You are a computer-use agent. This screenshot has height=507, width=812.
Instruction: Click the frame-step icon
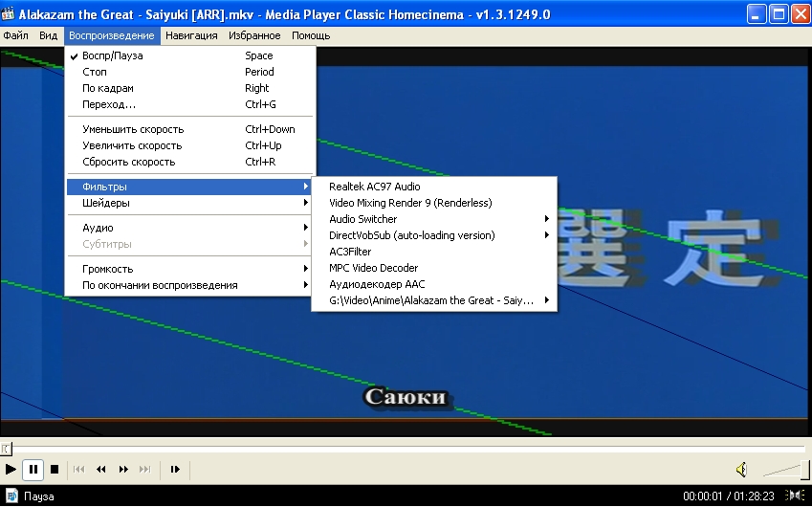point(175,469)
